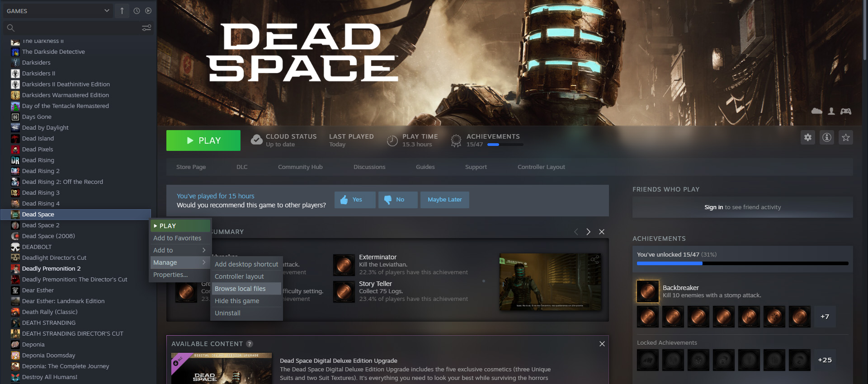Select Browse local files
This screenshot has height=384, width=868.
coord(246,289)
